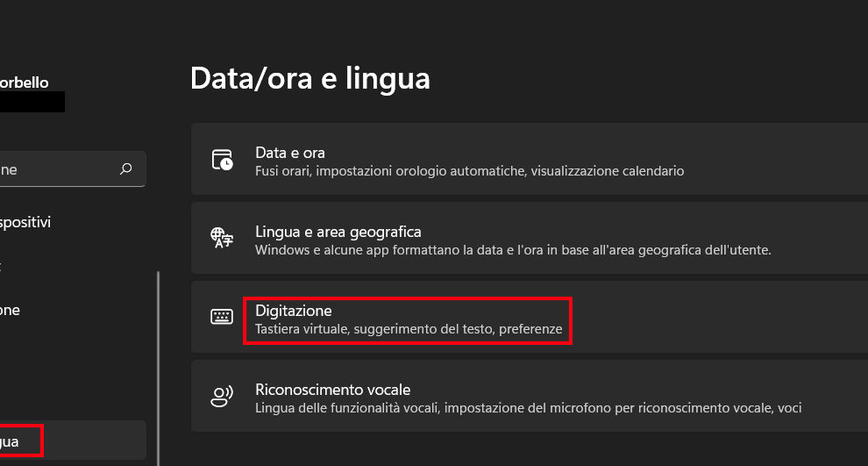Open the "Data e ora" title
The height and width of the screenshot is (466, 868).
pos(289,153)
